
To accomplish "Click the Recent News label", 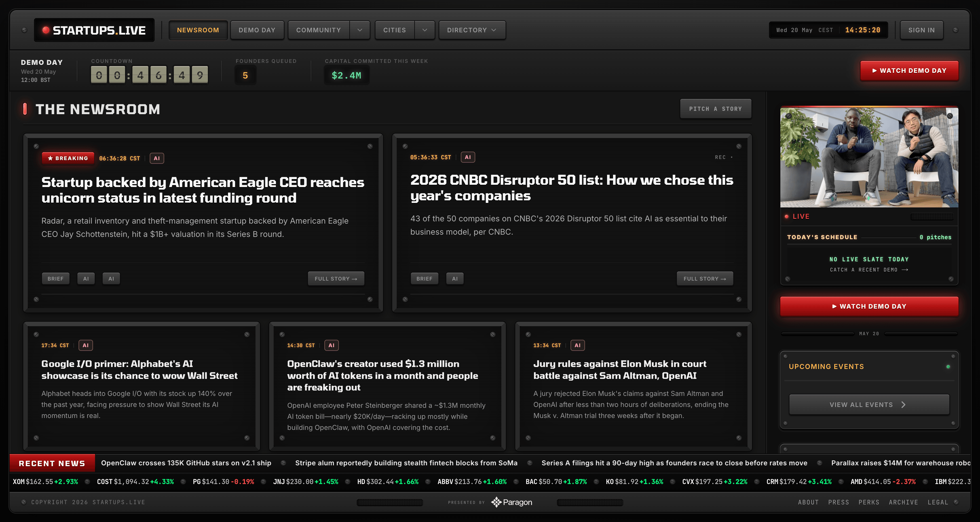I will click(x=52, y=463).
